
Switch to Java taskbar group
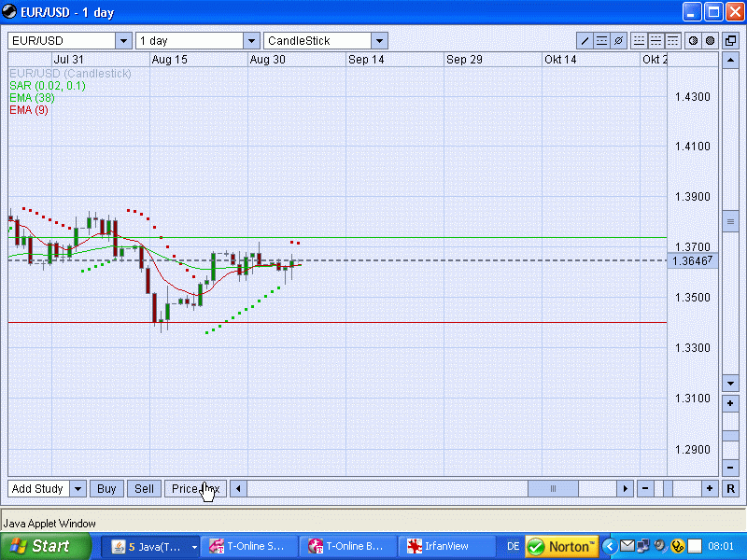(148, 547)
